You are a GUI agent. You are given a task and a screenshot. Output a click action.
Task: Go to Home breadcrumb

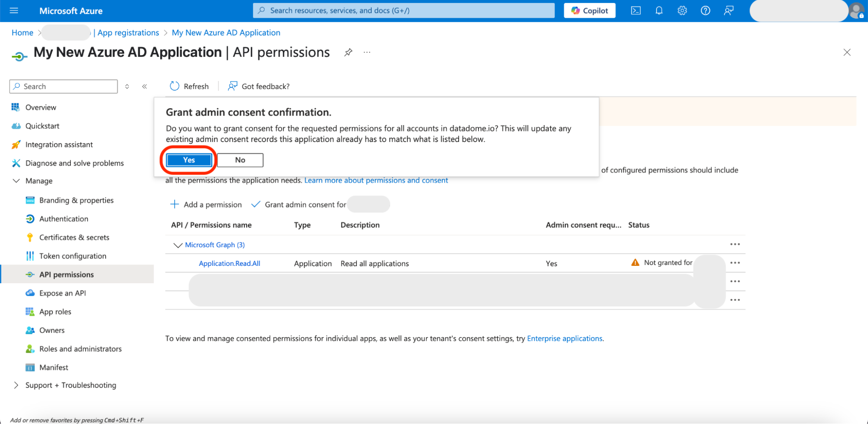click(23, 33)
